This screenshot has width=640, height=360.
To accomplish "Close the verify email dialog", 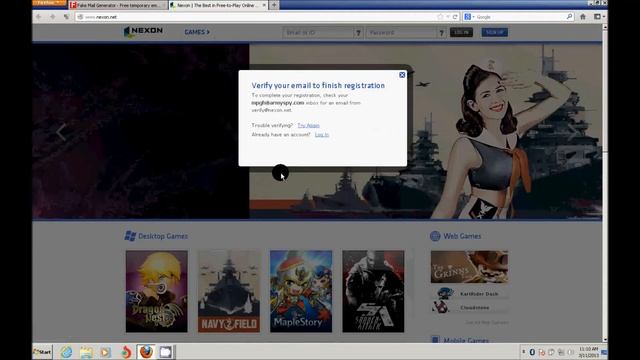I will (x=402, y=75).
